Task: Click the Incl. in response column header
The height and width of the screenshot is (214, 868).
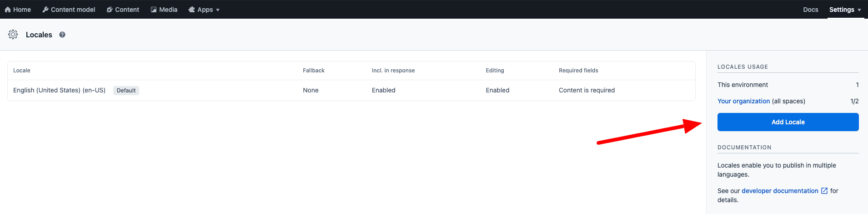Action: click(393, 71)
